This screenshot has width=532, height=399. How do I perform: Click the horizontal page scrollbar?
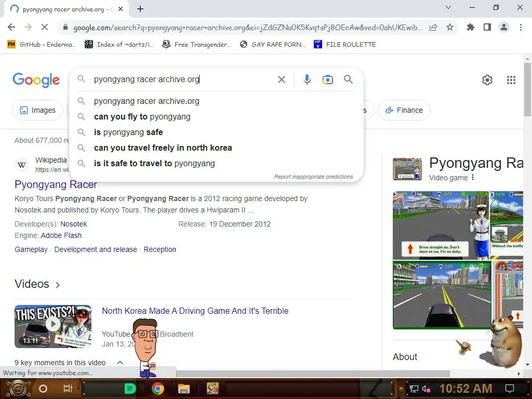tap(313, 374)
